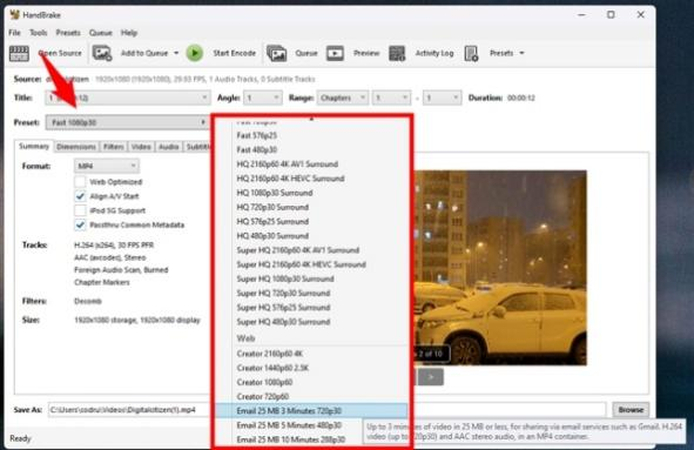The height and width of the screenshot is (450, 694).
Task: Open the Preset Fast 1080p30 selector
Action: point(127,123)
